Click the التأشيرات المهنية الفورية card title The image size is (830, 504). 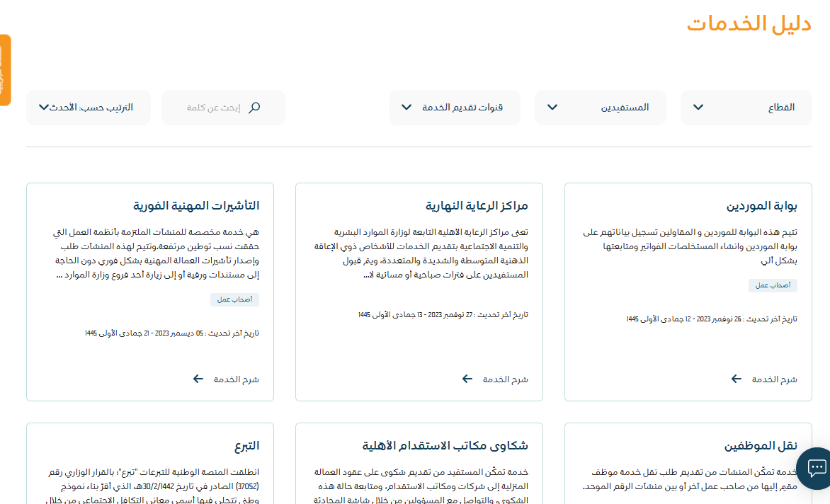[x=196, y=206]
